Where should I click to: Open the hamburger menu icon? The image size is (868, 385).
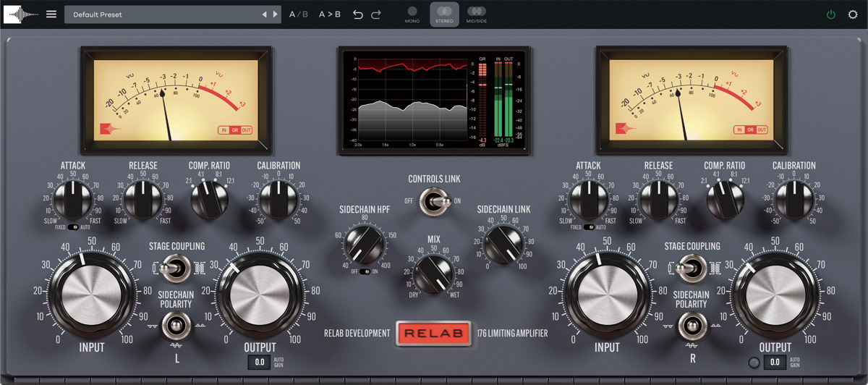tap(51, 14)
